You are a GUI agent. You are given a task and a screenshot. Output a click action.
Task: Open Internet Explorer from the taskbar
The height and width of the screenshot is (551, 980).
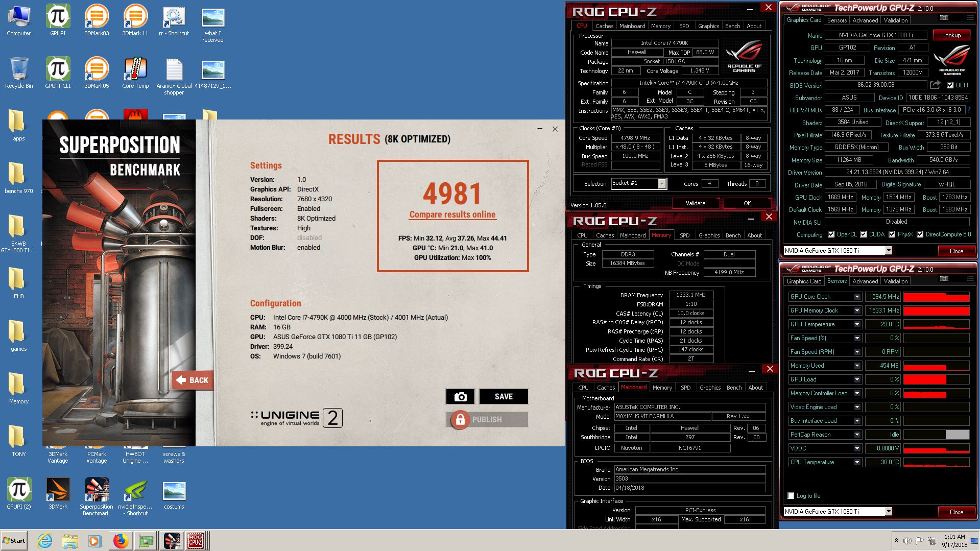tap(45, 540)
